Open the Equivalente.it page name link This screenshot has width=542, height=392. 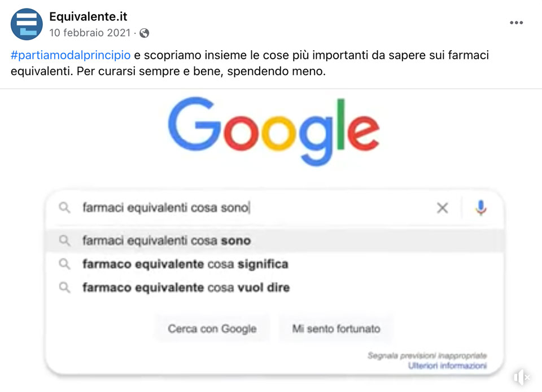click(x=88, y=17)
